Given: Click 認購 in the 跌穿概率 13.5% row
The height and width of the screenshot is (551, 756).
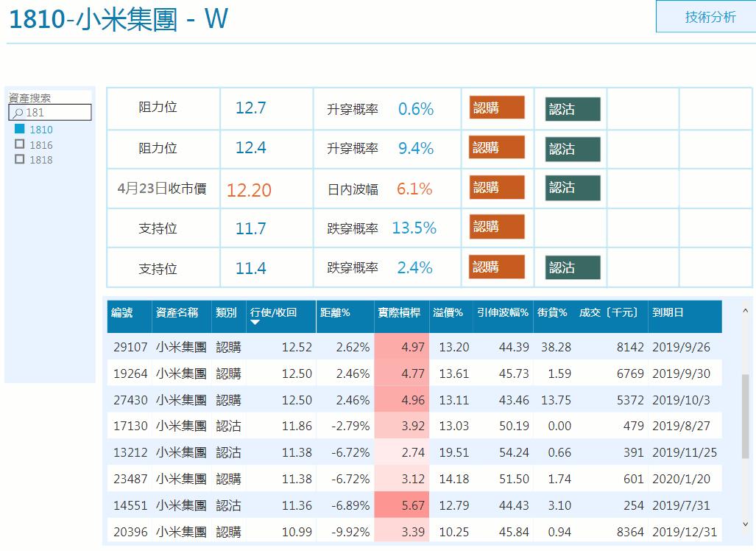Looking at the screenshot, I should tap(498, 227).
